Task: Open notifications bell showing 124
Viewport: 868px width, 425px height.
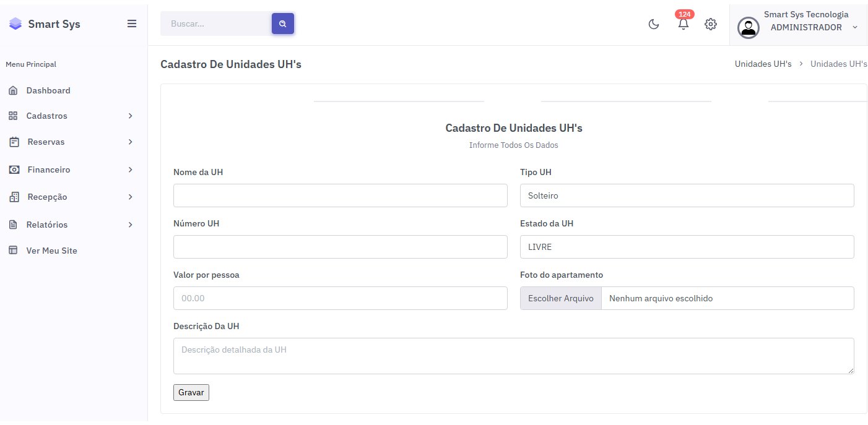Action: 684,24
